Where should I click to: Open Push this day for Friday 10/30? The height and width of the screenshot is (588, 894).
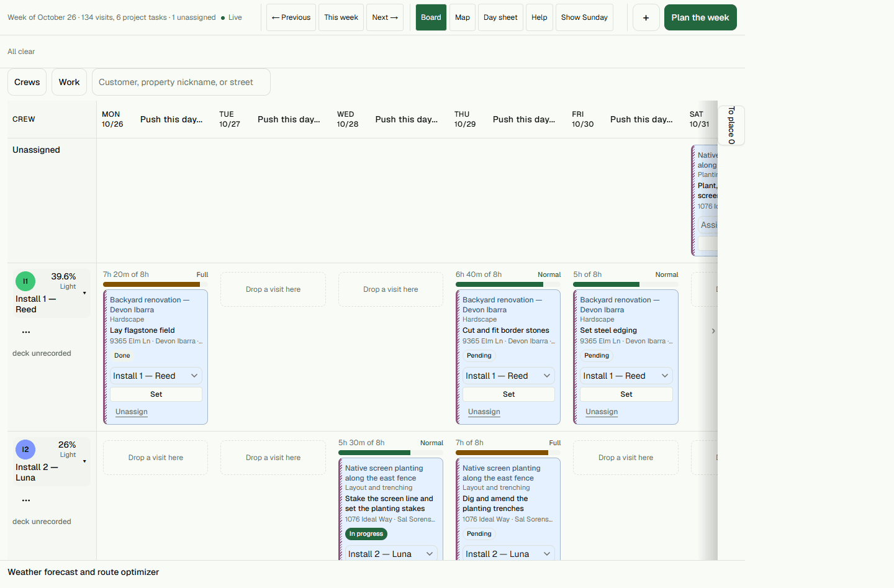point(641,119)
